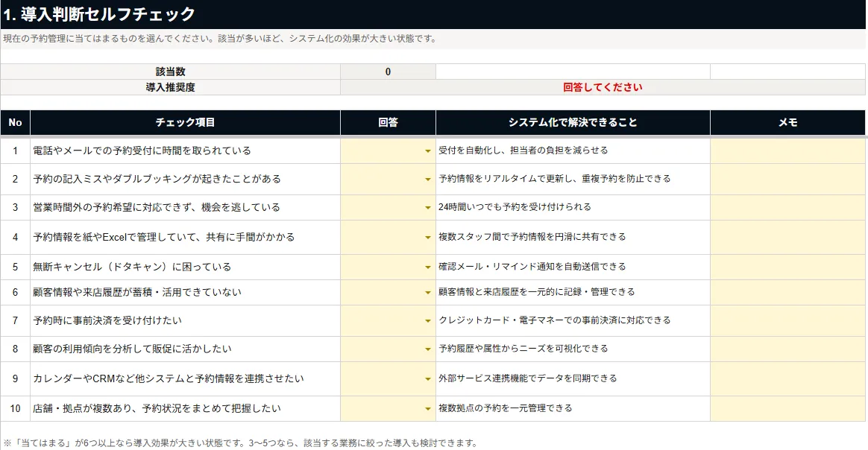Select text カレンダーやCRMなど他システムと予約情報を連携させたい

pyautogui.click(x=169, y=378)
